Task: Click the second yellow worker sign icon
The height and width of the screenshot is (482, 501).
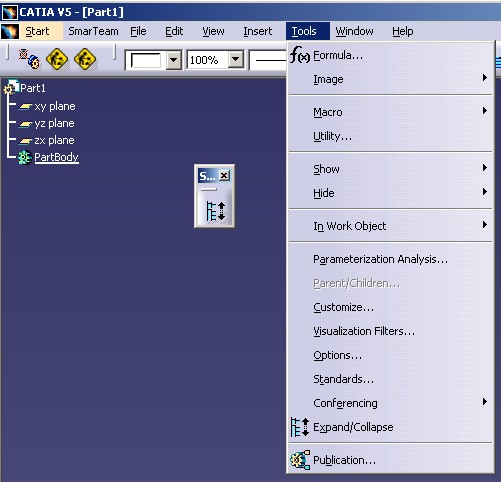Action: click(x=85, y=59)
